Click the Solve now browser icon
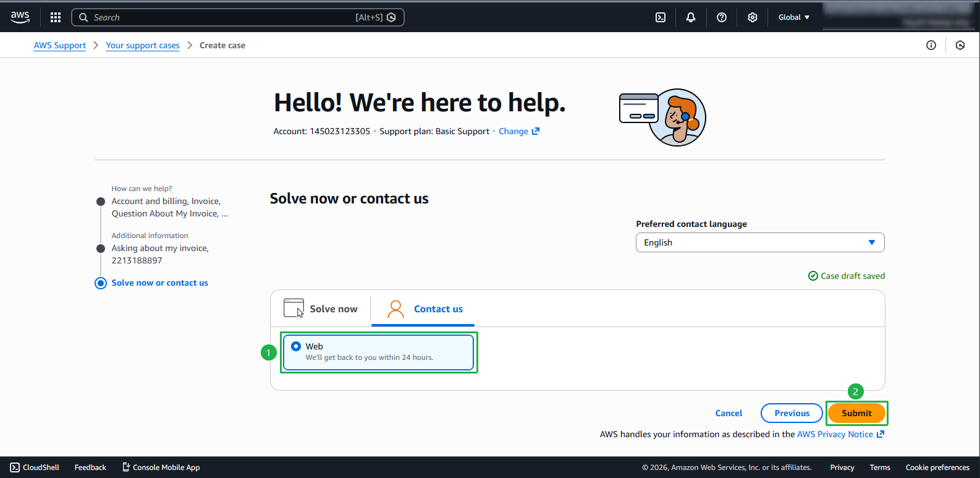 click(x=294, y=308)
